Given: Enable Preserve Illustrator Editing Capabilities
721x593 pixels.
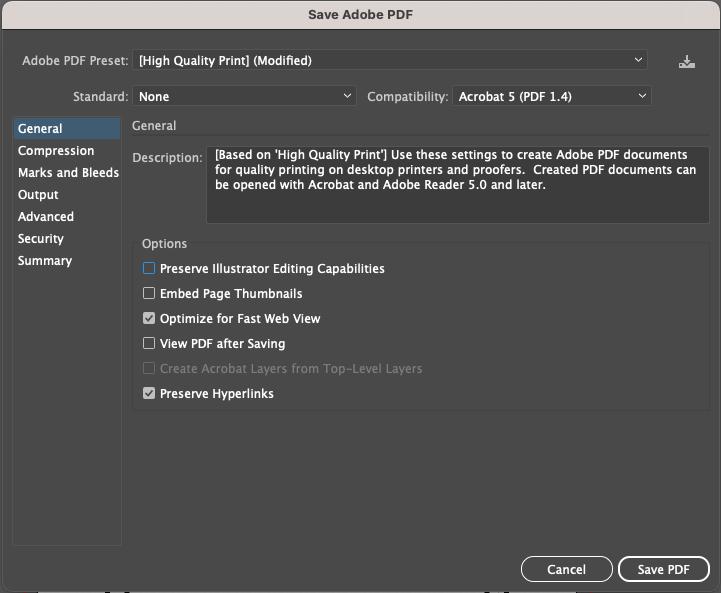Looking at the screenshot, I should point(149,268).
